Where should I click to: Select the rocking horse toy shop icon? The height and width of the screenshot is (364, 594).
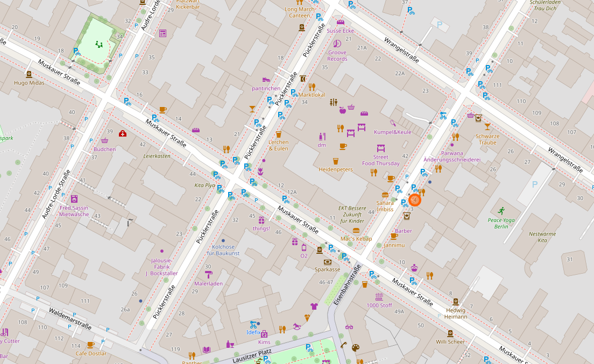point(296,326)
